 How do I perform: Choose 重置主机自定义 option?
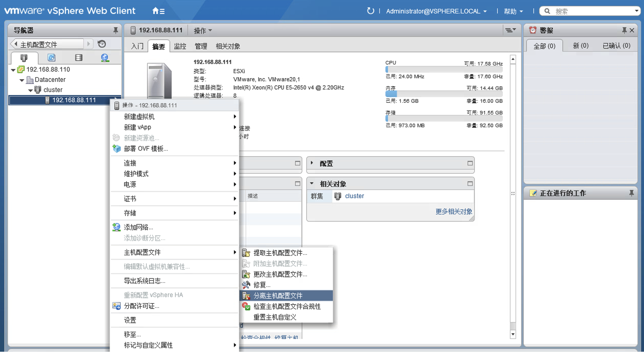pyautogui.click(x=286, y=317)
